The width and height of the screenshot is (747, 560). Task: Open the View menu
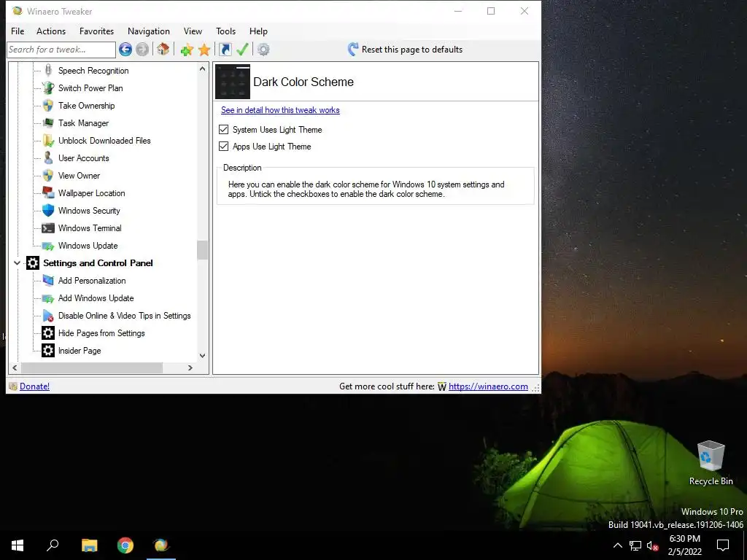coord(193,31)
